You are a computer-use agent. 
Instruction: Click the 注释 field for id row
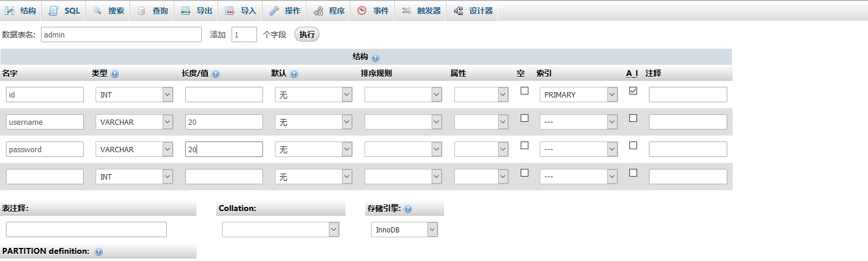(x=688, y=95)
